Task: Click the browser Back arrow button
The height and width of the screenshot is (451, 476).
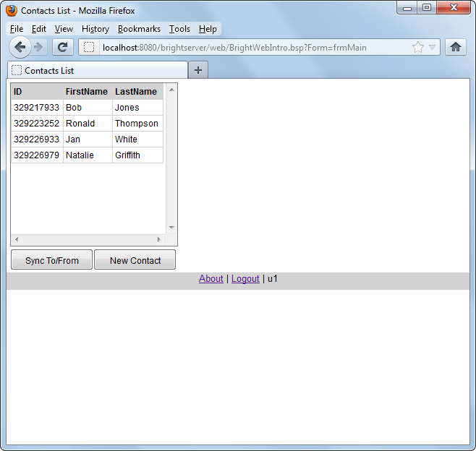Action: tap(20, 47)
